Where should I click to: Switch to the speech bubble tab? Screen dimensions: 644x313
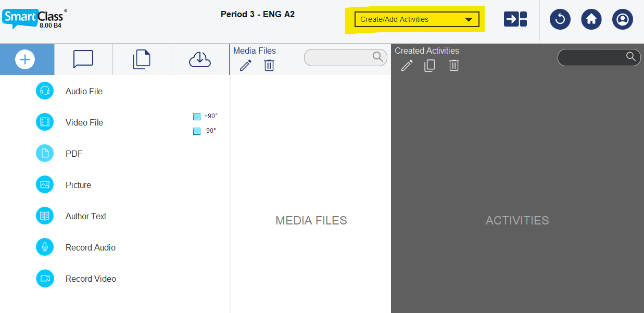83,59
